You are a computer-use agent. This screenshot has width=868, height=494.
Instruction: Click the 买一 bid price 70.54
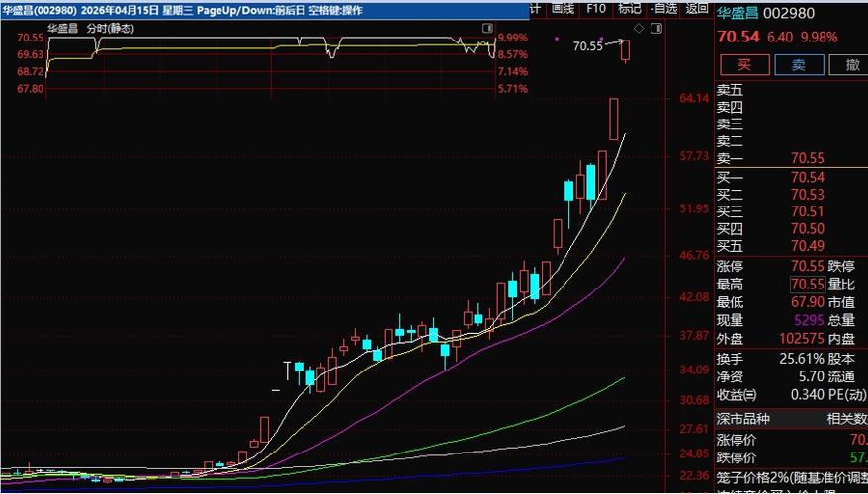pos(807,178)
